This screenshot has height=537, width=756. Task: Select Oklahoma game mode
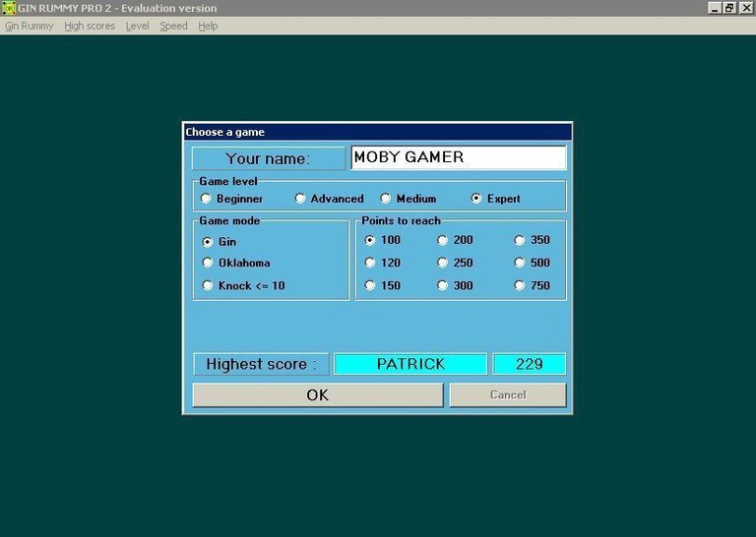tap(208, 263)
